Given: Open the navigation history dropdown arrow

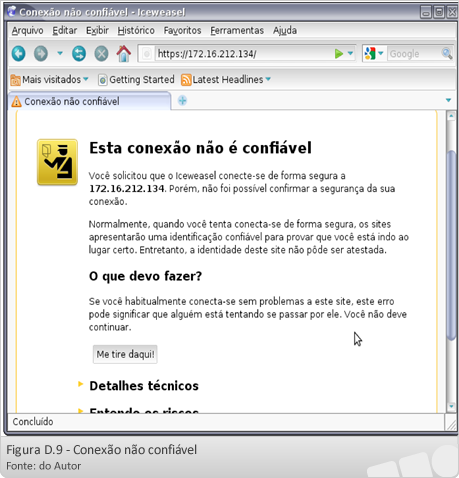Looking at the screenshot, I should coord(60,53).
